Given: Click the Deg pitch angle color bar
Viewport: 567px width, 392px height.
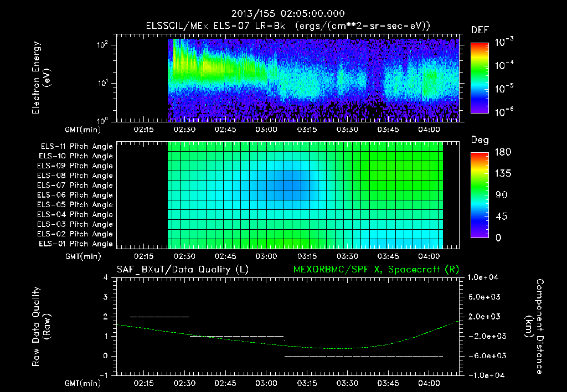Looking at the screenshot, I should tap(480, 195).
